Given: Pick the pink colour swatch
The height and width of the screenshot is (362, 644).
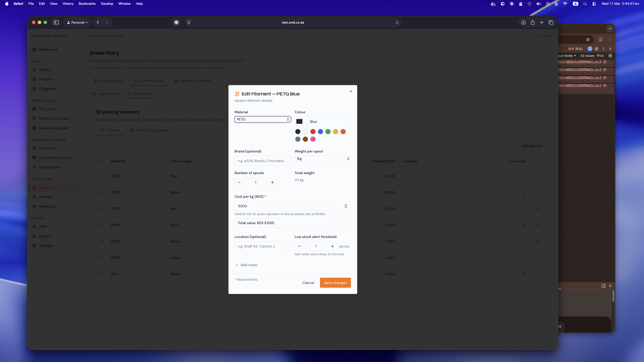Looking at the screenshot, I should coord(313,139).
